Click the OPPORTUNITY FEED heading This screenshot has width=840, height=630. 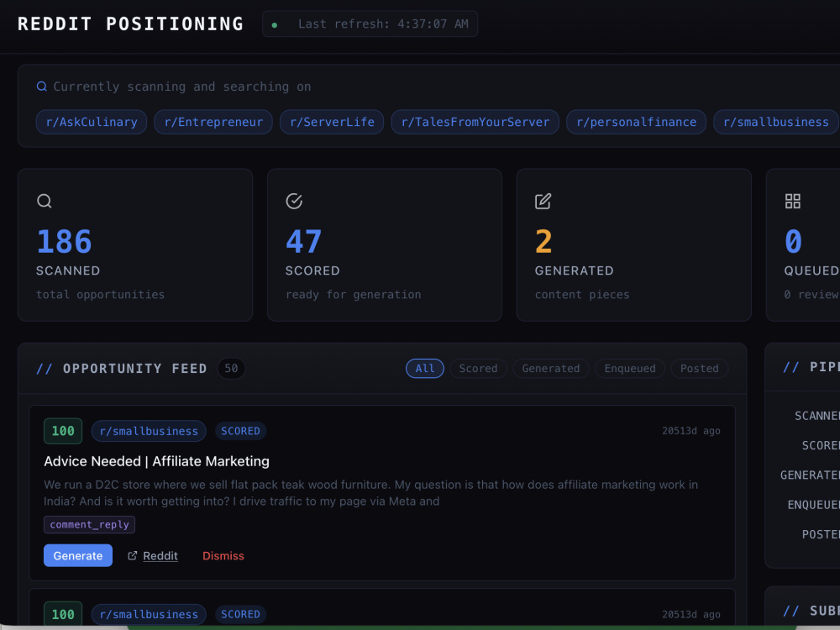(x=135, y=369)
